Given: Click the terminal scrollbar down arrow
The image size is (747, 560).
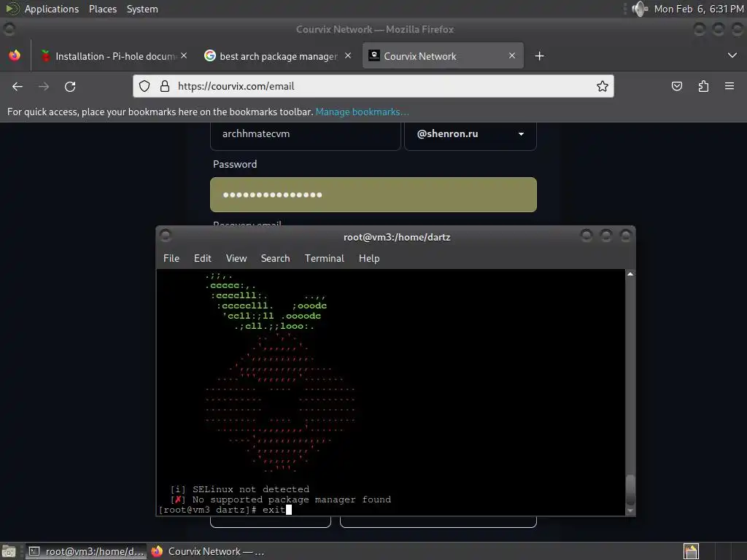Looking at the screenshot, I should 630,511.
